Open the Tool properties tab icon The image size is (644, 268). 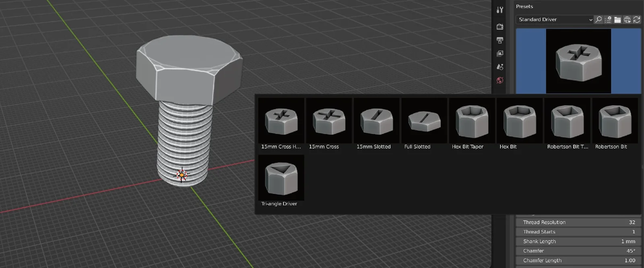(x=500, y=10)
